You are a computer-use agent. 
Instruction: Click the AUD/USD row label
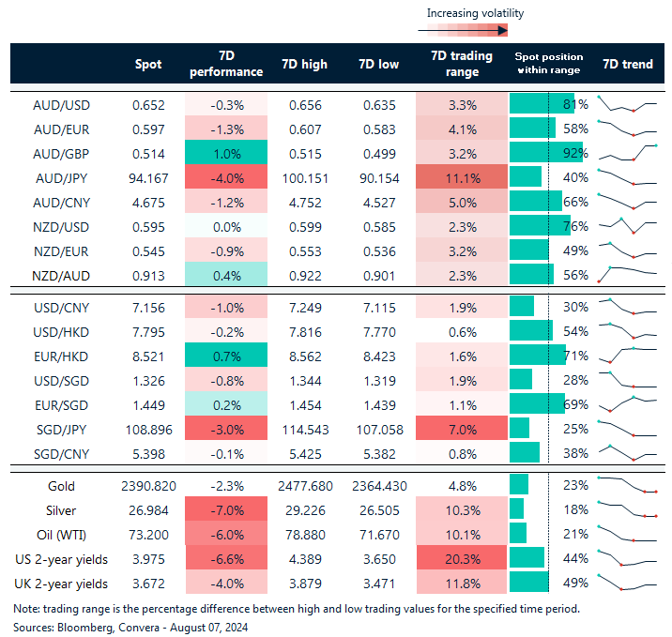[x=61, y=105]
